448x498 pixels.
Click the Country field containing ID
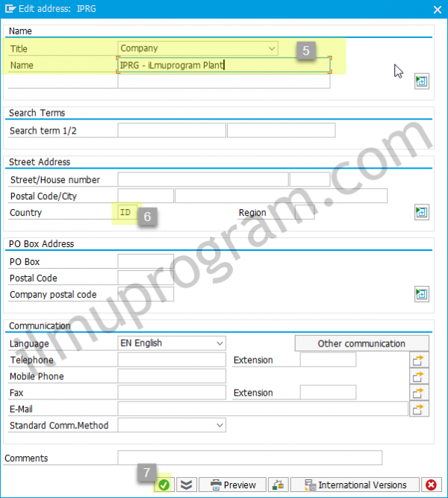128,212
